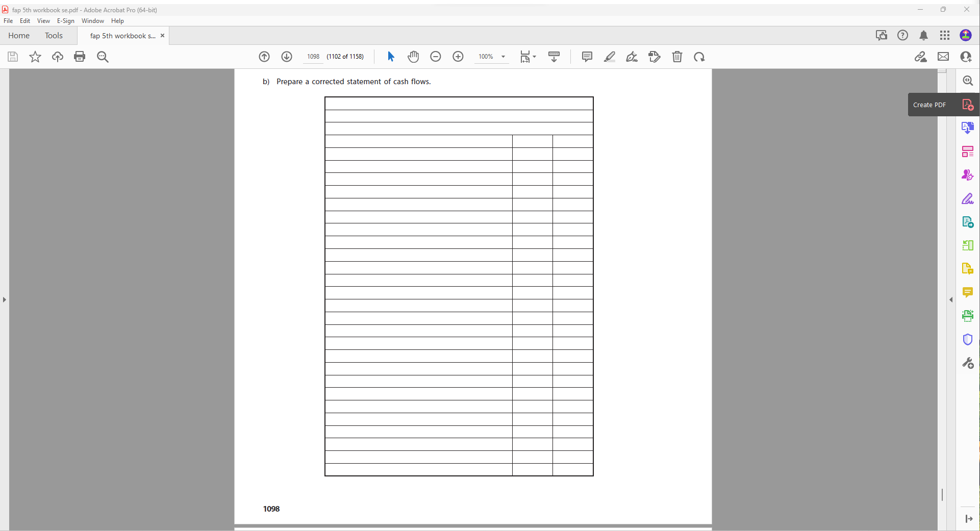Open the E-Sign menu
The image size is (980, 531).
click(66, 21)
